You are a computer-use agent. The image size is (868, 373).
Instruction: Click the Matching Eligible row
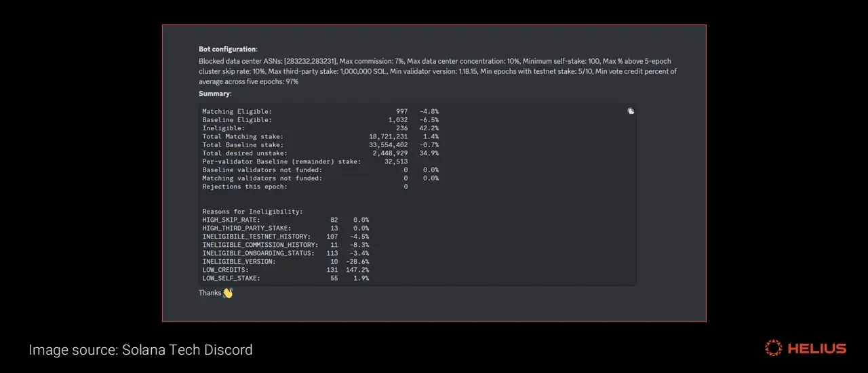[x=320, y=111]
